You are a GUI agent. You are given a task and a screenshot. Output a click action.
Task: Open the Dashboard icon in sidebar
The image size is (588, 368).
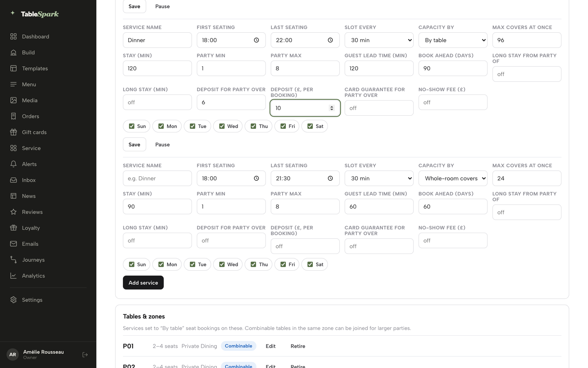pos(13,36)
